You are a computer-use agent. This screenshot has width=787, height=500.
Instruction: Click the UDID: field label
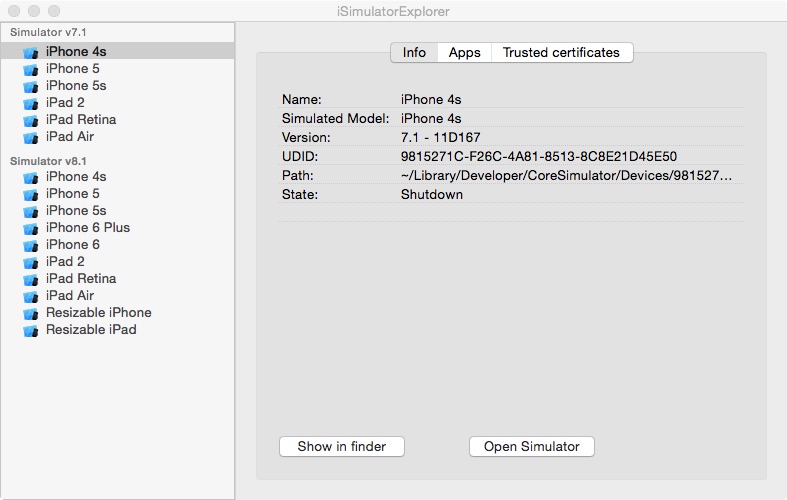point(300,157)
